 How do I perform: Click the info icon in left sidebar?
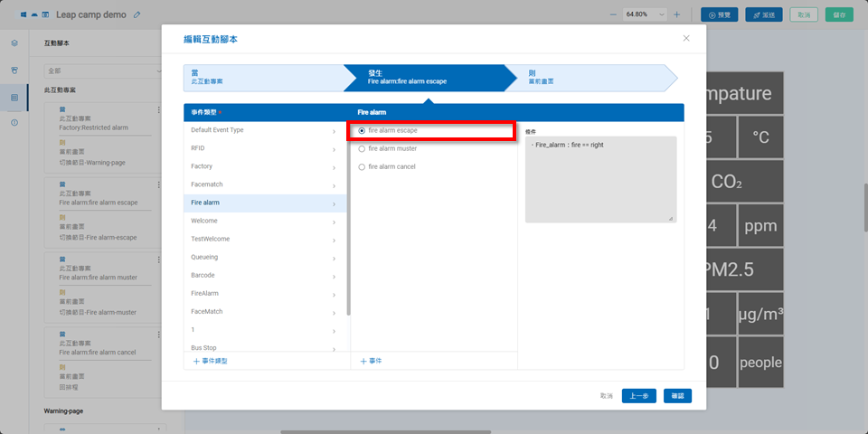pyautogui.click(x=14, y=122)
